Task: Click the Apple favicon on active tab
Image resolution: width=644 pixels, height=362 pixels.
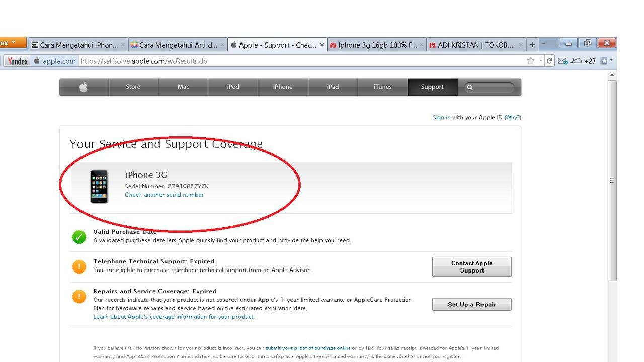Action: point(234,45)
